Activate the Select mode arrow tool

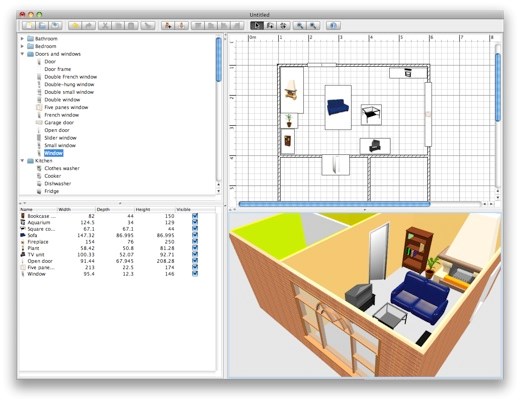pyautogui.click(x=256, y=26)
